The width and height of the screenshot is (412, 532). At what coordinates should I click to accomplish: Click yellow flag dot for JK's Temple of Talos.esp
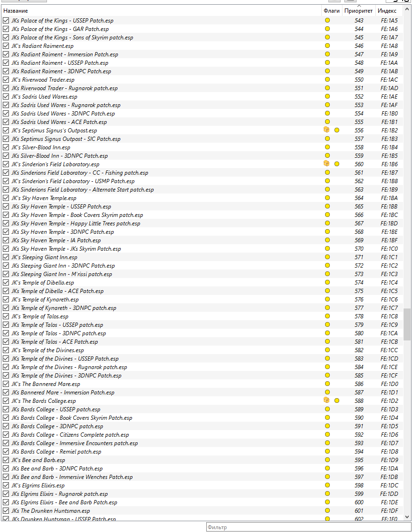[x=327, y=316]
